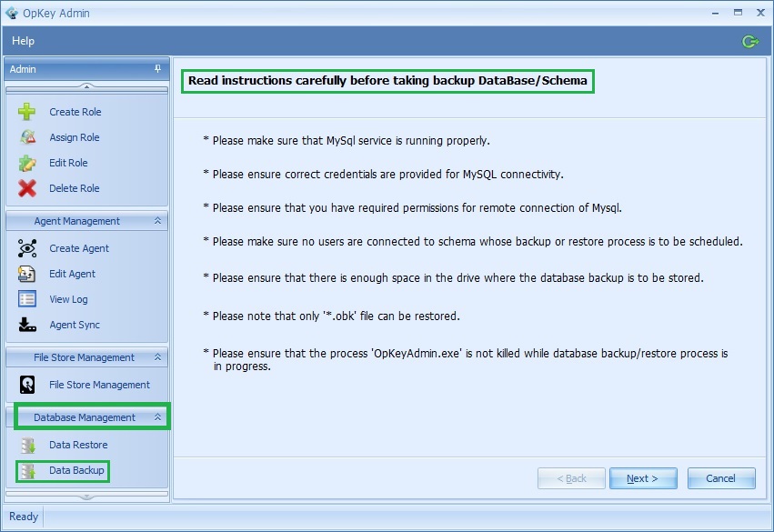774x532 pixels.
Task: Select Edit Agent
Action: 72,274
